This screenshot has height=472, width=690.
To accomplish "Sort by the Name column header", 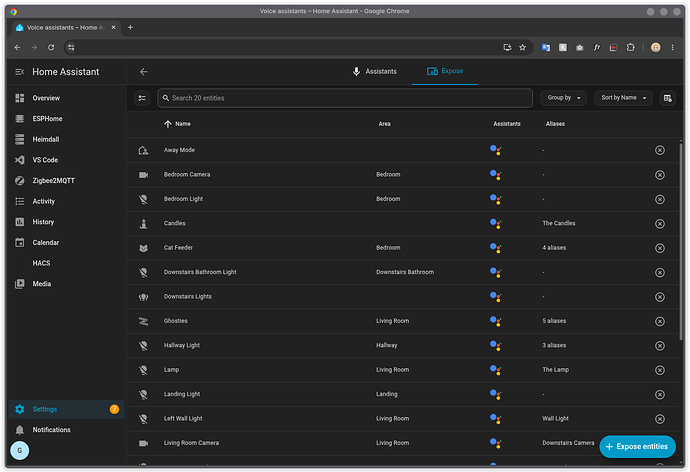I will point(178,124).
